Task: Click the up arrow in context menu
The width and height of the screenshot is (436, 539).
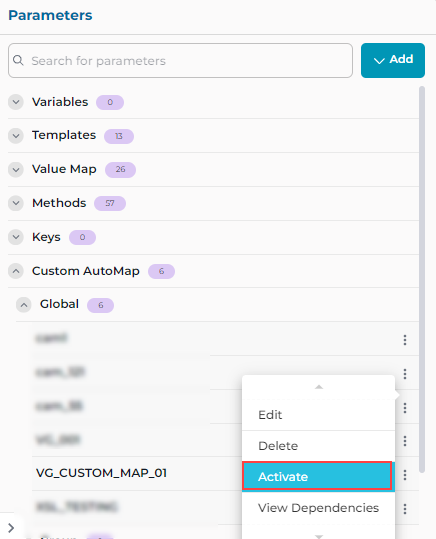Action: pyautogui.click(x=319, y=387)
